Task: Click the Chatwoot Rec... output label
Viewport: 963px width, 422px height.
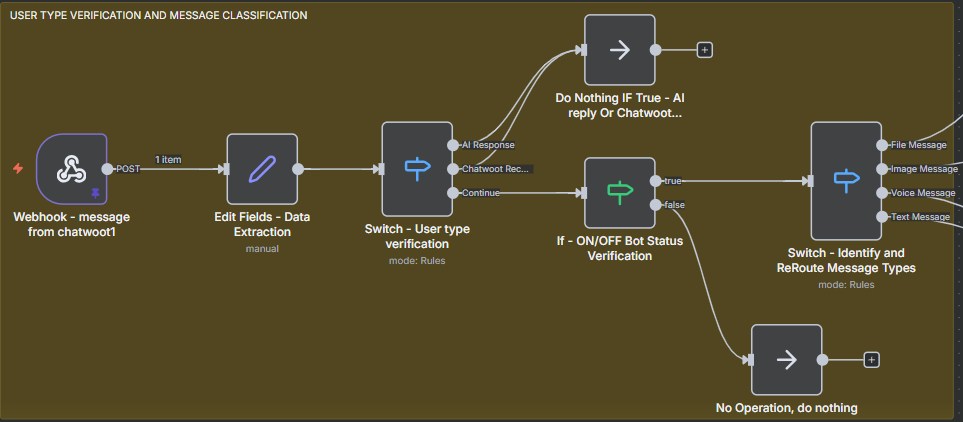Action: [x=496, y=169]
